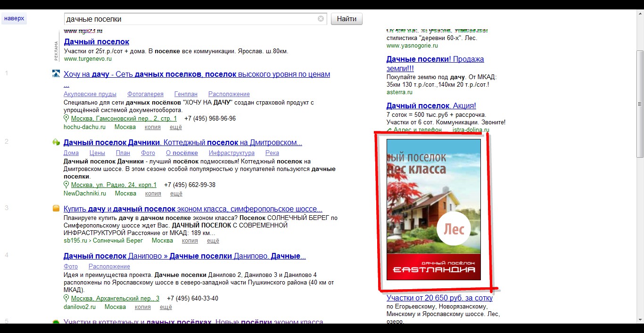Open the Расположение sitelink under Данилово
This screenshot has height=333, width=644.
pos(109,267)
